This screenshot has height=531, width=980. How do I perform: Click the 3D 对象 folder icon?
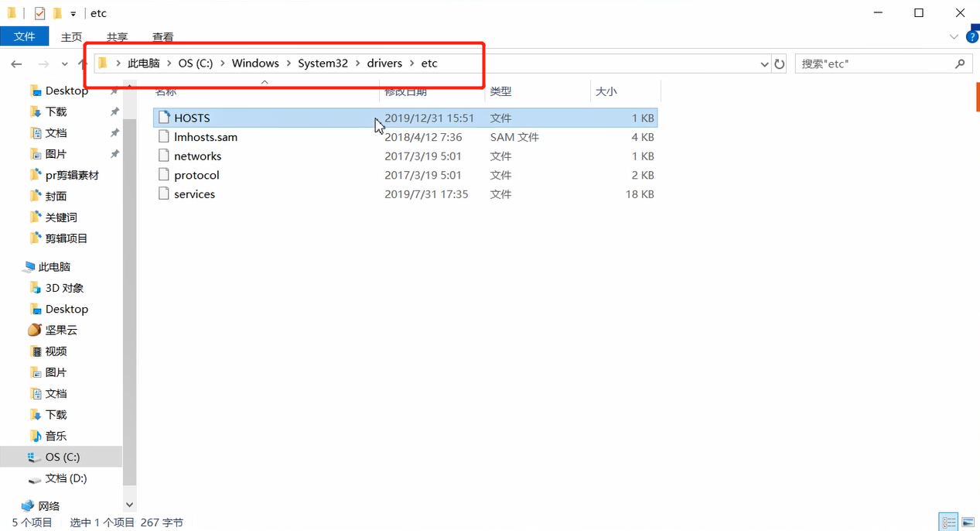pos(35,288)
